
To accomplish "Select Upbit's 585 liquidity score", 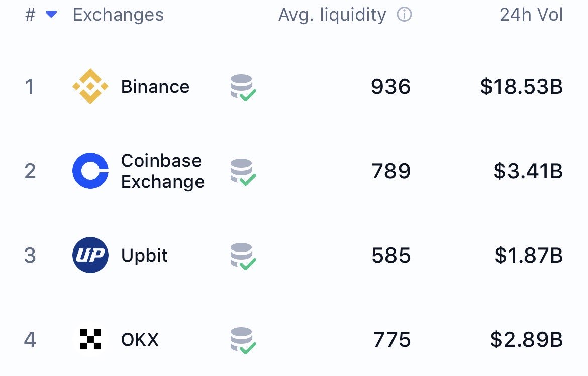I will [x=391, y=255].
